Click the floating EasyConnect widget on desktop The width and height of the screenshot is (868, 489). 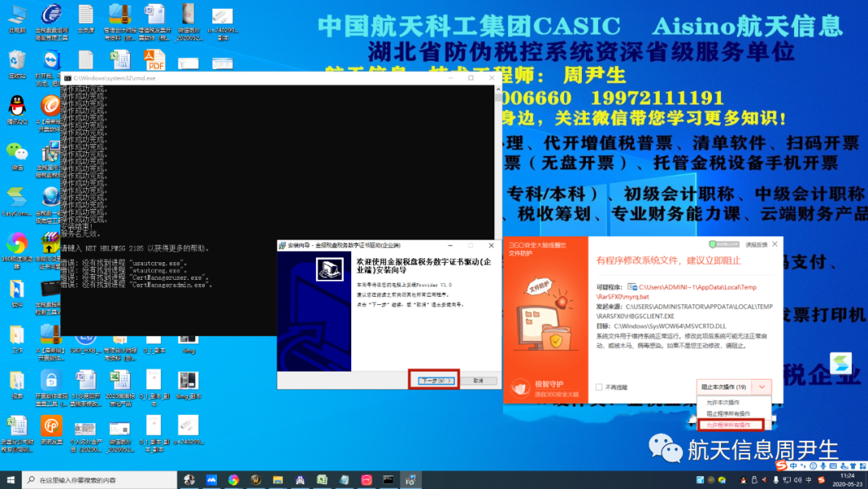click(841, 364)
